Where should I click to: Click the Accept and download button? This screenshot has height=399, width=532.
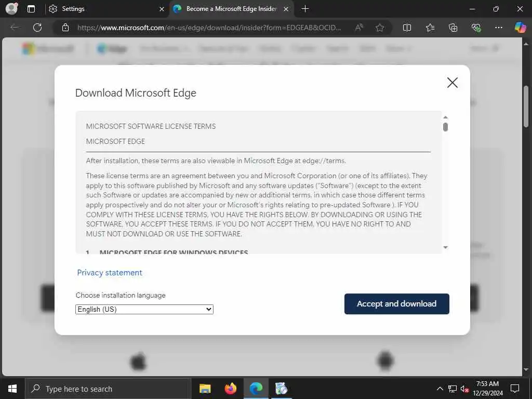(x=396, y=303)
